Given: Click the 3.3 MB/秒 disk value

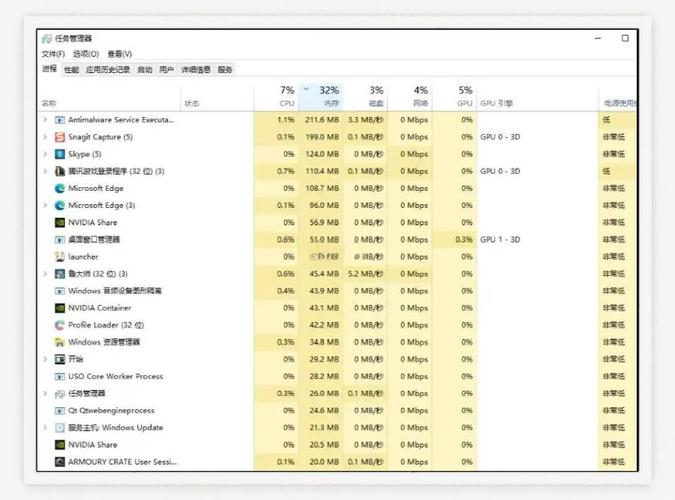Looking at the screenshot, I should click(x=365, y=120).
